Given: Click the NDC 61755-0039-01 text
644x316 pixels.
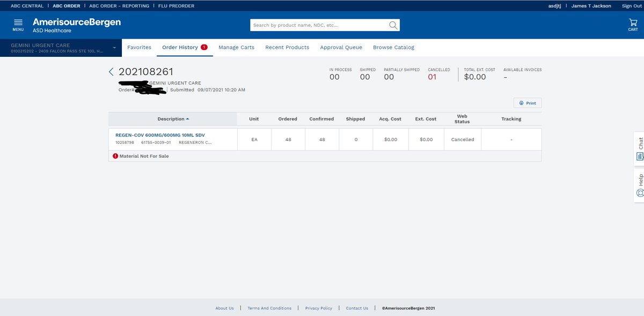Looking at the screenshot, I should pyautogui.click(x=156, y=143).
